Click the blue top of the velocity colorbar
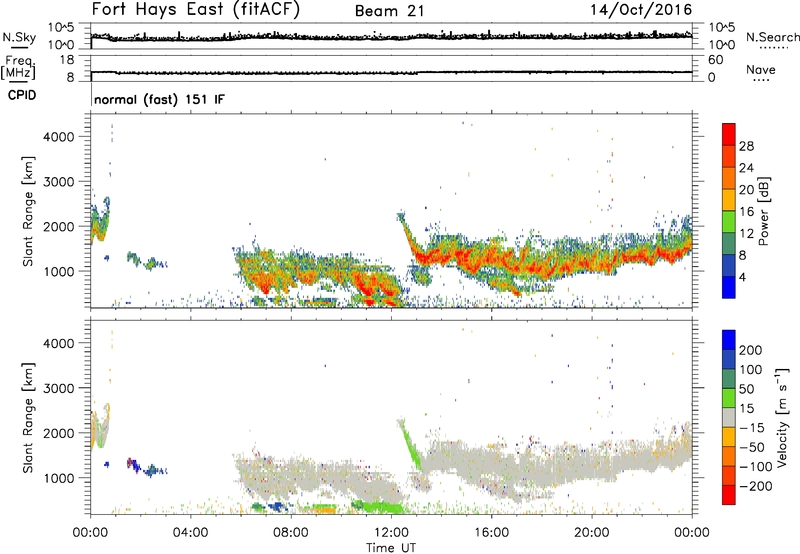800x554 pixels. pos(729,340)
